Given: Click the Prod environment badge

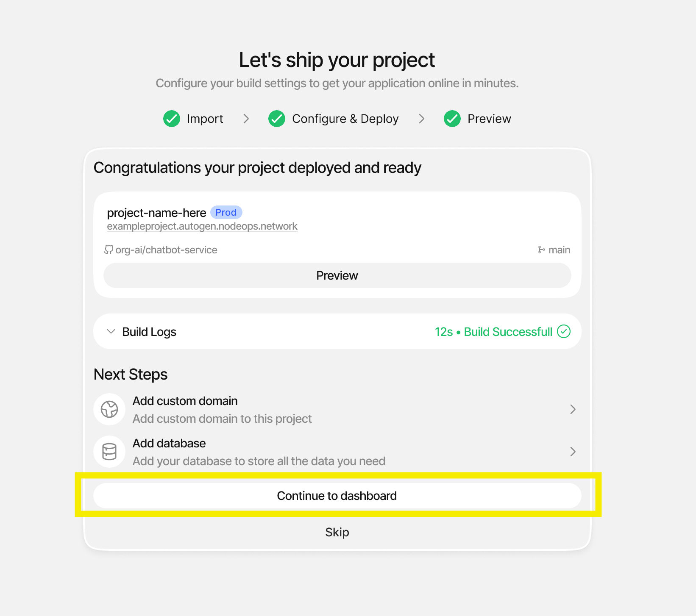Looking at the screenshot, I should [226, 212].
